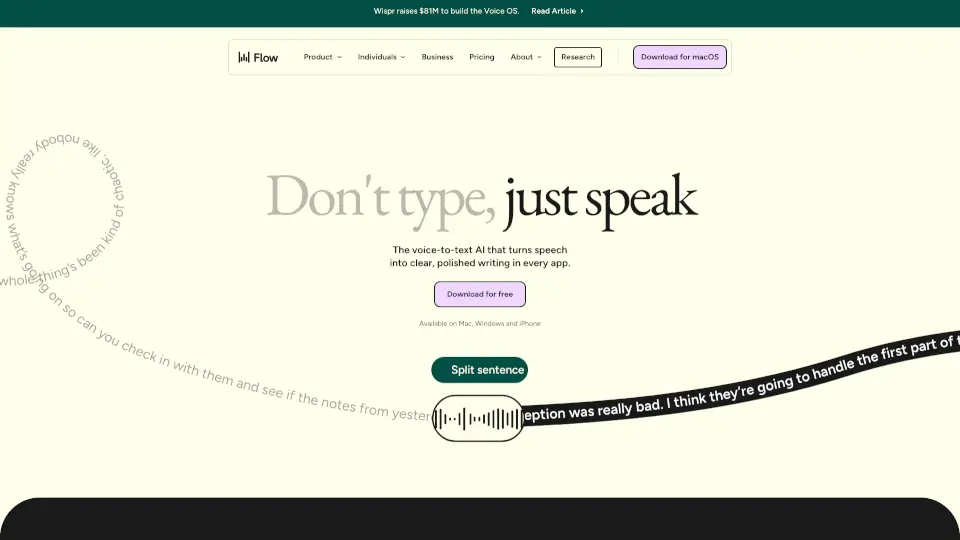Click the About chevron arrow
Screen dimensions: 960x540
pos(539,57)
